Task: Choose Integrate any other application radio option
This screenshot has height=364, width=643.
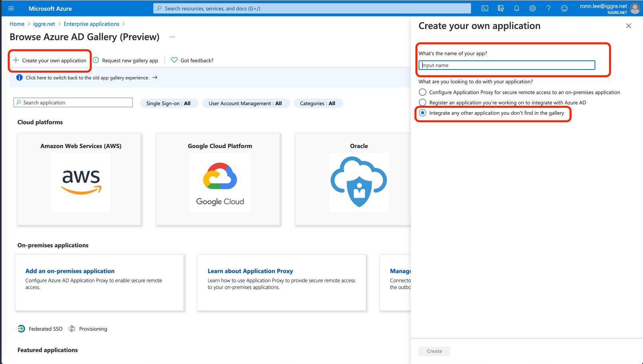Action: (x=423, y=113)
